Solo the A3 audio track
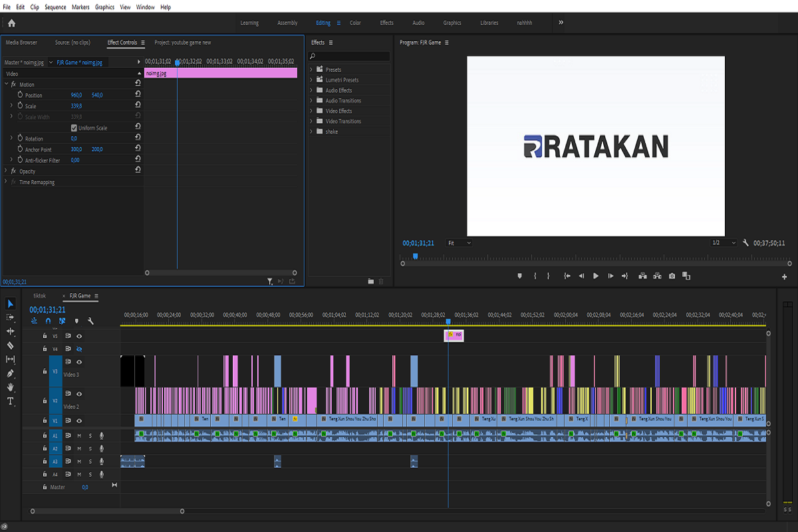Viewport: 798px width, 532px height. (90, 462)
